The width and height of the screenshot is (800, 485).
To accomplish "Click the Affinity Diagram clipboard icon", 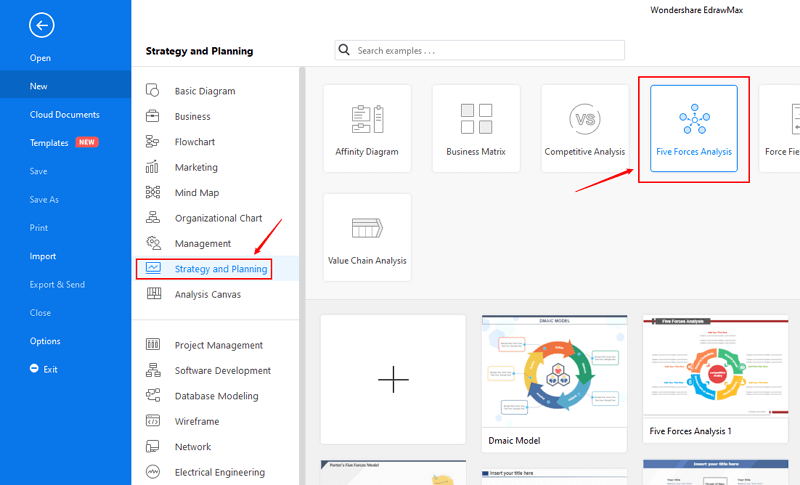I will 367,119.
